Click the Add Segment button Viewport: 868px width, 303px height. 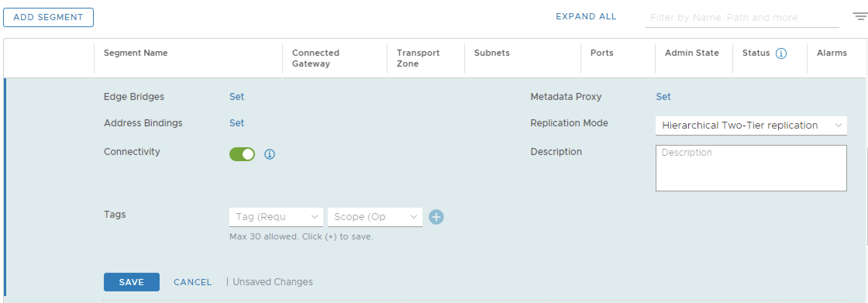click(x=48, y=17)
